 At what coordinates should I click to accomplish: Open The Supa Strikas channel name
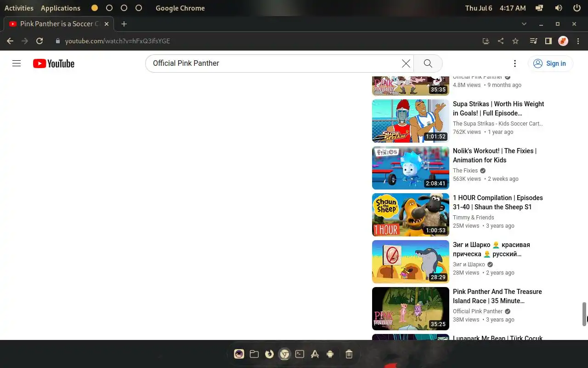tap(498, 124)
